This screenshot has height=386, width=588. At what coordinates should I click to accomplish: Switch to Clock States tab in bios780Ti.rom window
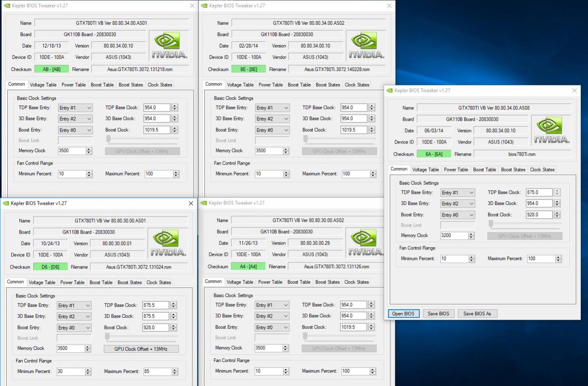542,170
